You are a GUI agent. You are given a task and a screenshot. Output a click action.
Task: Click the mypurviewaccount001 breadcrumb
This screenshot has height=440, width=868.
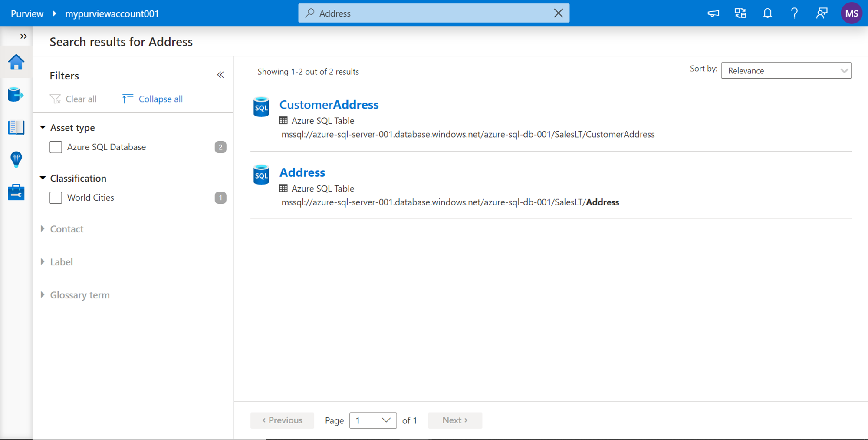(112, 13)
